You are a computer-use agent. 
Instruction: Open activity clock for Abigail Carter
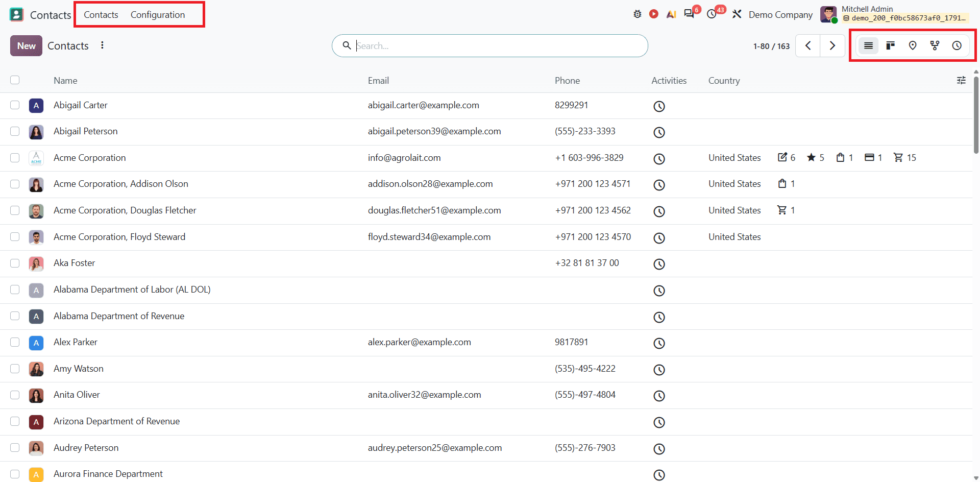click(x=659, y=106)
